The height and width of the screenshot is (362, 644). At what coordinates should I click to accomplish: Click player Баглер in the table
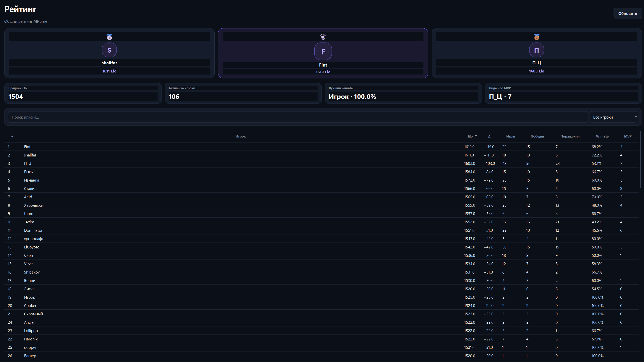[30, 356]
